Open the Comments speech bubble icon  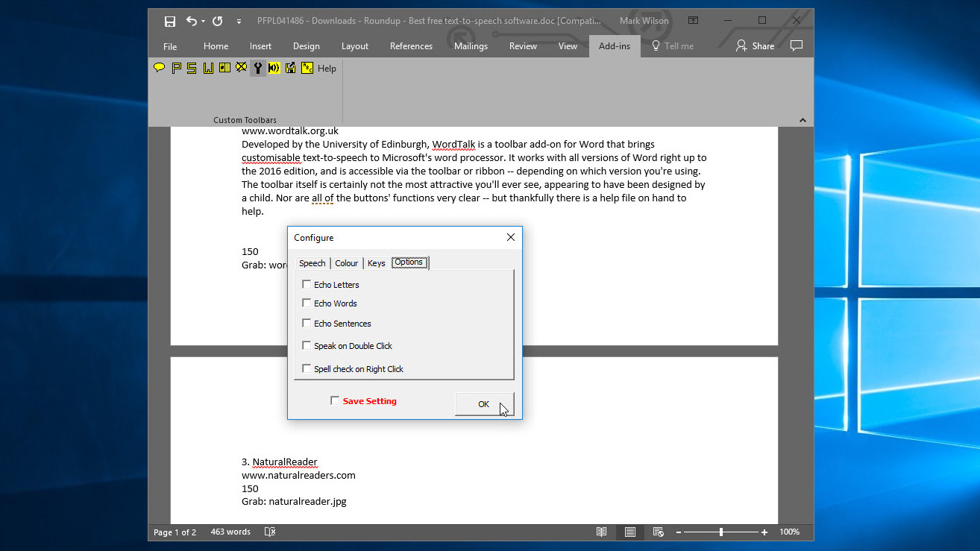point(797,46)
